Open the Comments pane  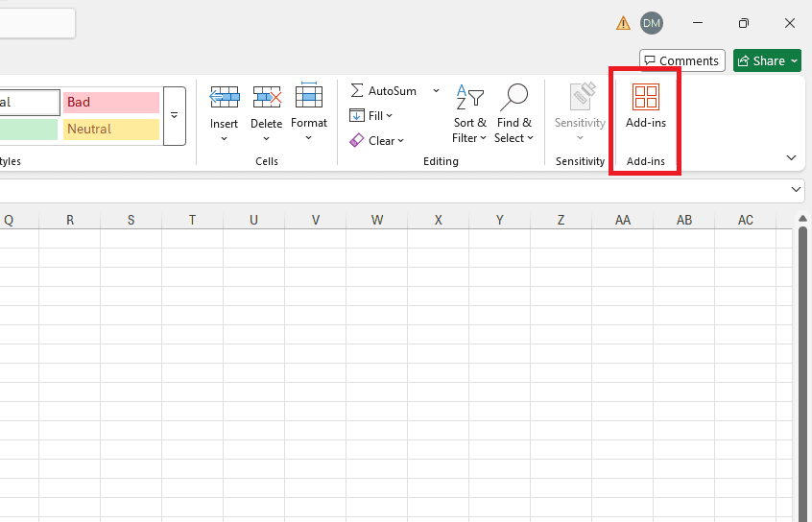682,60
